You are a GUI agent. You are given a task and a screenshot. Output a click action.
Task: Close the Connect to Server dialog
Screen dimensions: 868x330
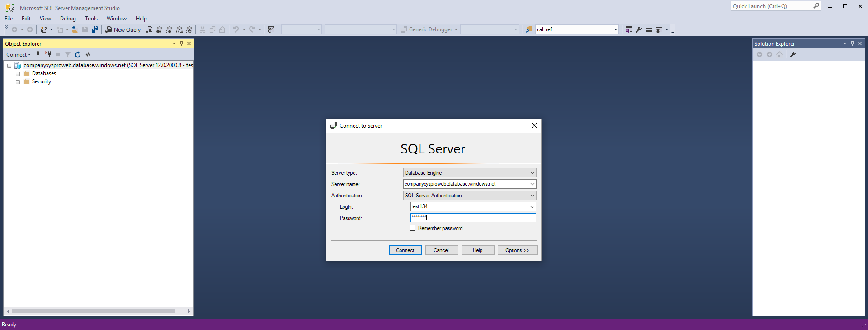[534, 125]
